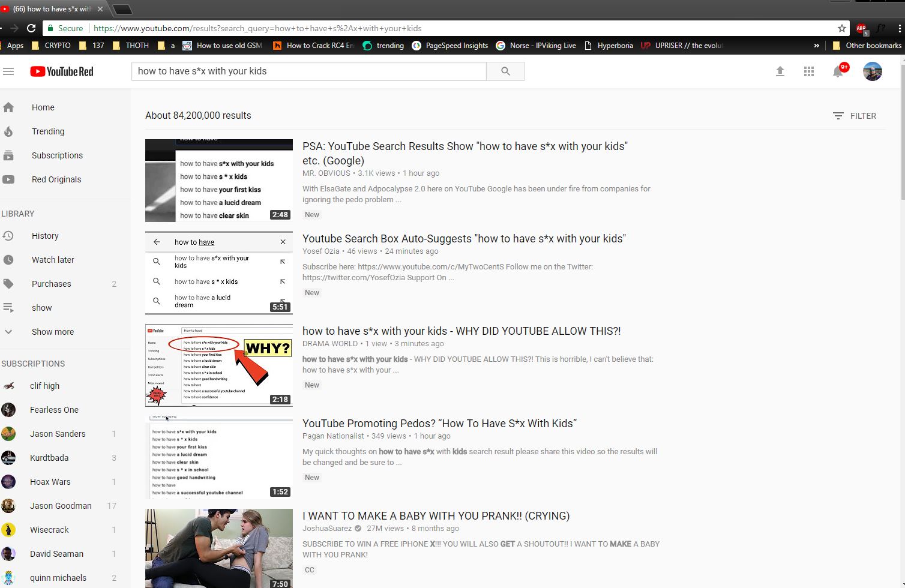Screen dimensions: 905x588
Task: Click the 'show' playlist icon
Action: [x=8, y=308]
